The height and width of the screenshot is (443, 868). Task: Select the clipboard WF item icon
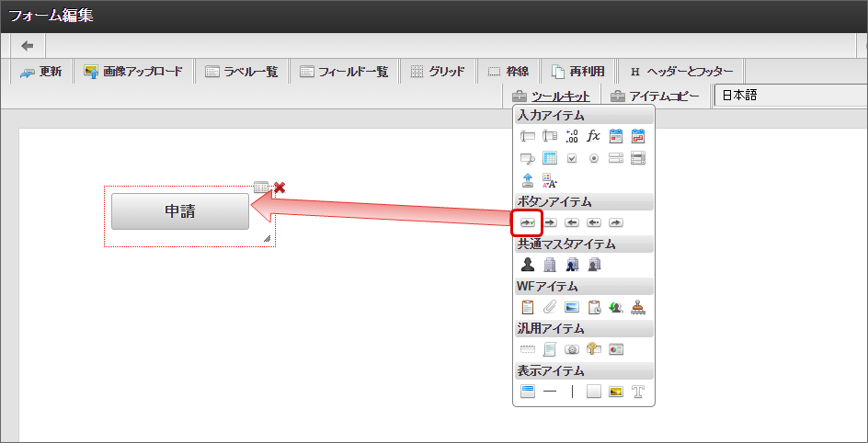point(528,307)
